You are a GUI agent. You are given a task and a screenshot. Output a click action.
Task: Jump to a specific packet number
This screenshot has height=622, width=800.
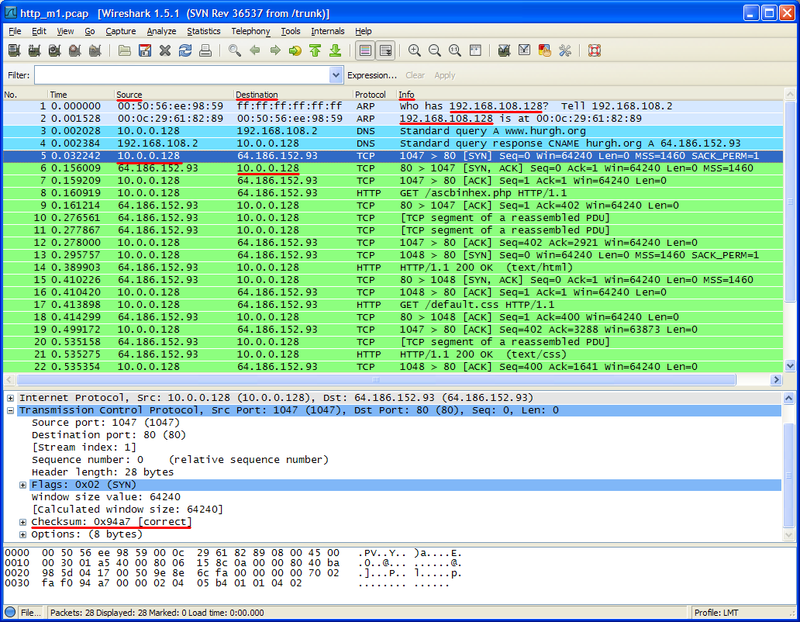[295, 51]
